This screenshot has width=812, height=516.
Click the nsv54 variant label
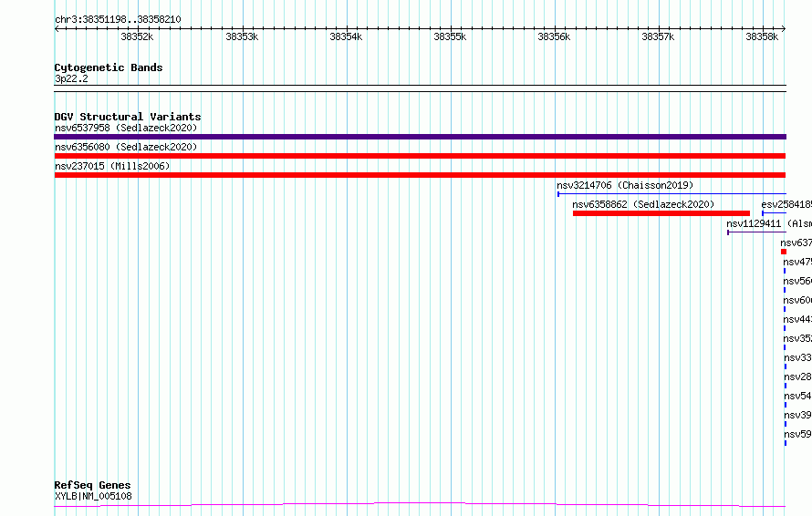tap(798, 396)
